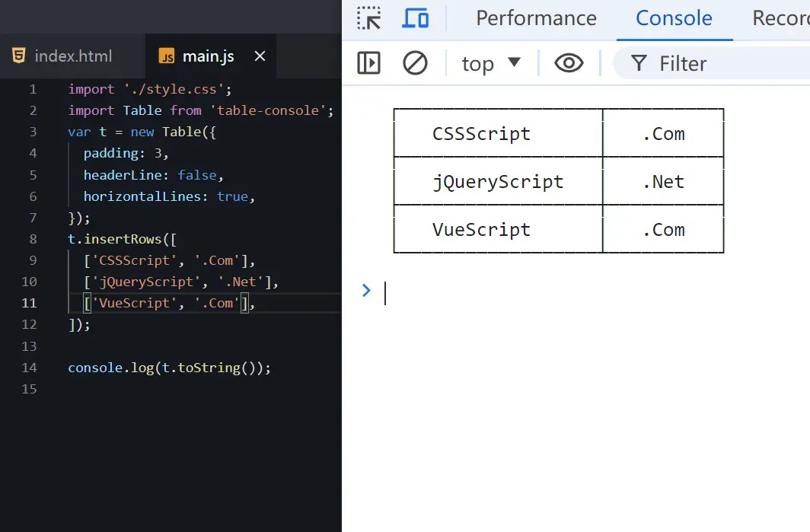Click '.Com' cell beside CSSScript
The height and width of the screenshot is (532, 810).
coord(663,134)
